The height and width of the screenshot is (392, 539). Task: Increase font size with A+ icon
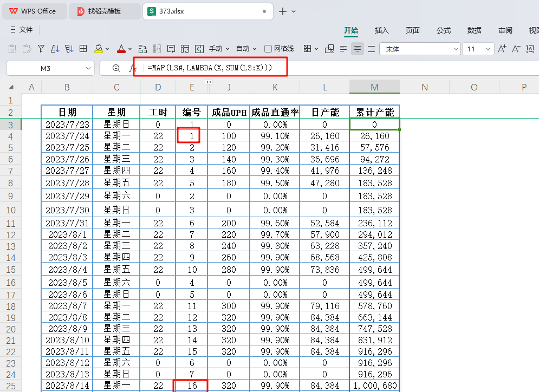coord(502,49)
